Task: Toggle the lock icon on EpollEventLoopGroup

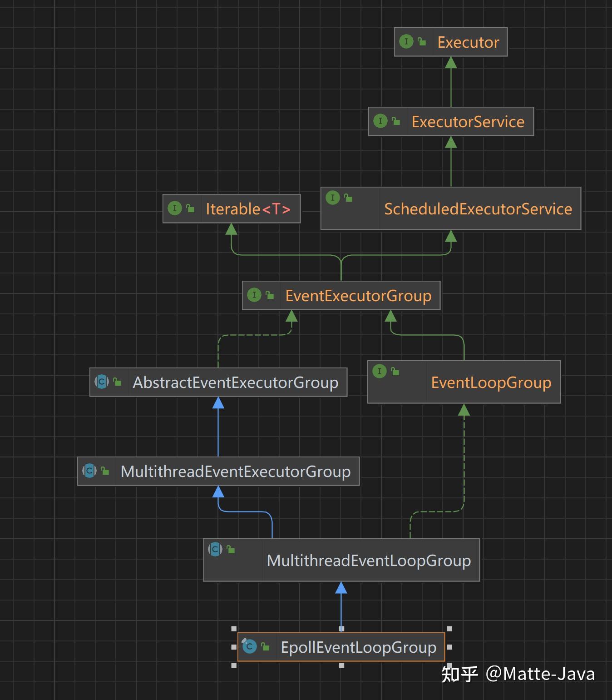Action: 266,647
